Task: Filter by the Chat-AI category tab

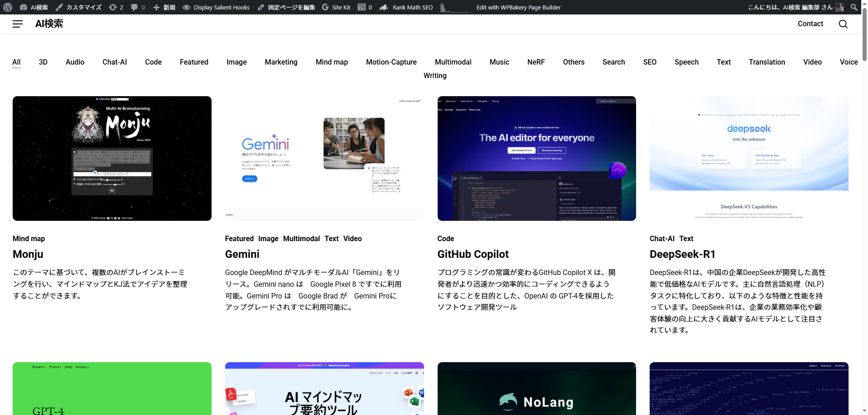Action: point(115,62)
